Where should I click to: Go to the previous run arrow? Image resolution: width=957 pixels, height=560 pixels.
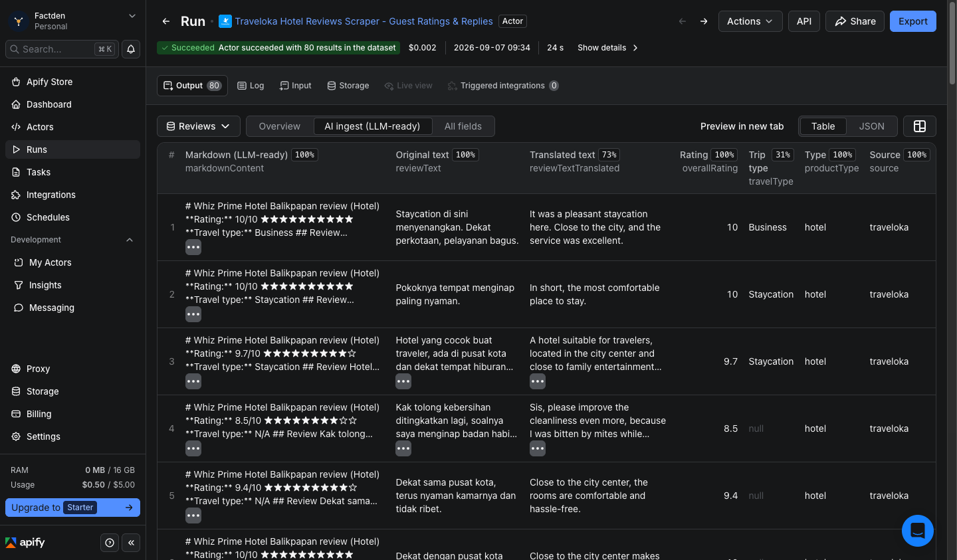point(683,21)
